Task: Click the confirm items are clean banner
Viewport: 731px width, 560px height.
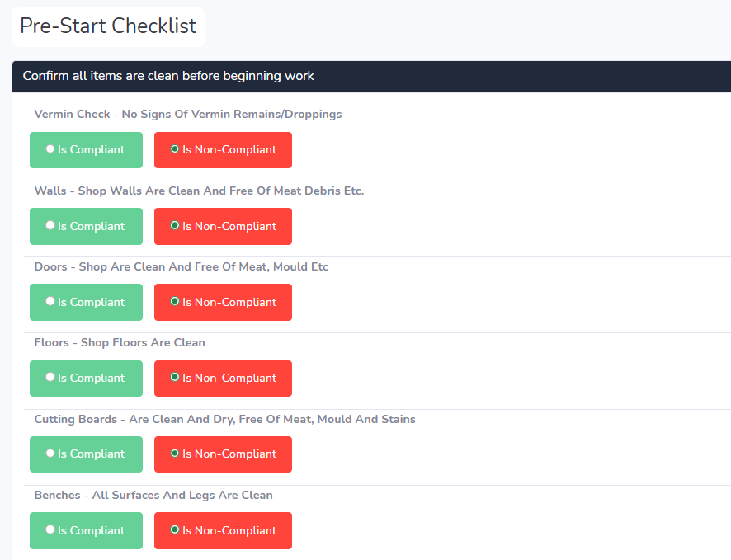Action: [x=168, y=76]
